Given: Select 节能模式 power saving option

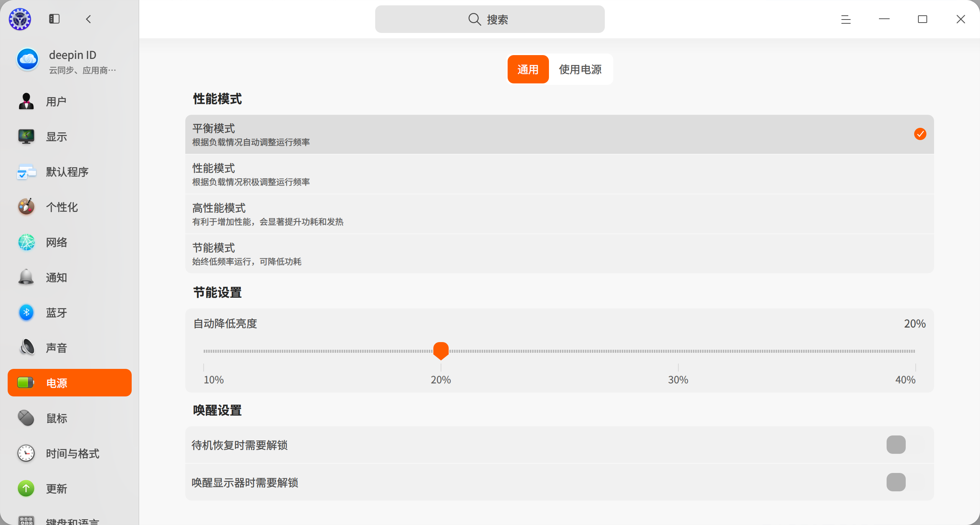Looking at the screenshot, I should click(559, 254).
